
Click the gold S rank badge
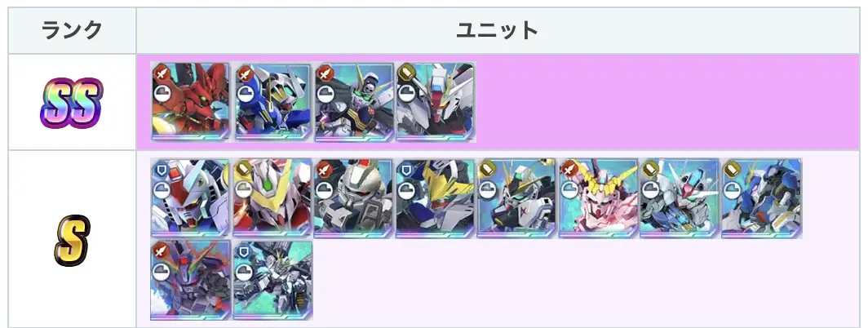click(72, 240)
